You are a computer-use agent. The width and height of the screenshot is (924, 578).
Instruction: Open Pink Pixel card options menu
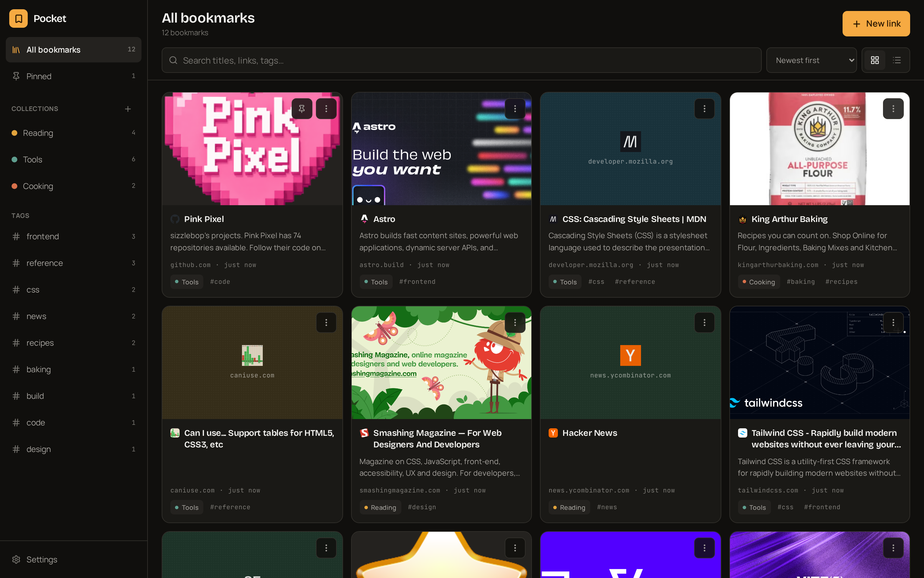(326, 109)
